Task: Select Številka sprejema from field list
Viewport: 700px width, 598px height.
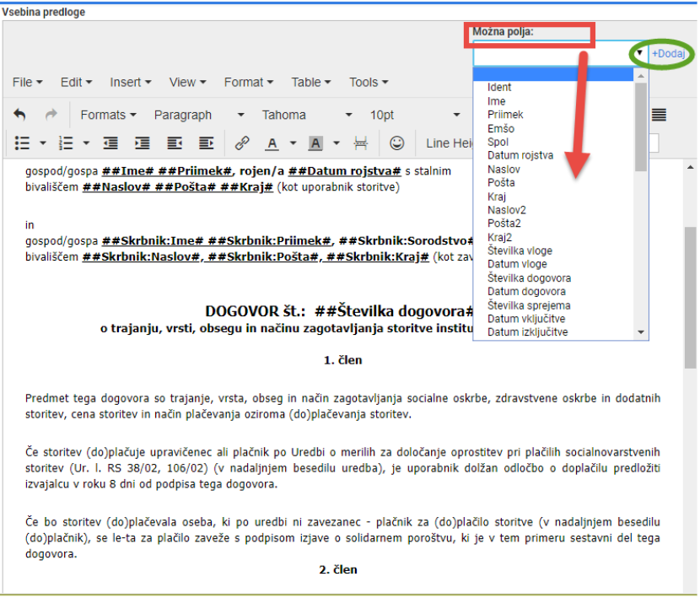Action: pyautogui.click(x=553, y=305)
